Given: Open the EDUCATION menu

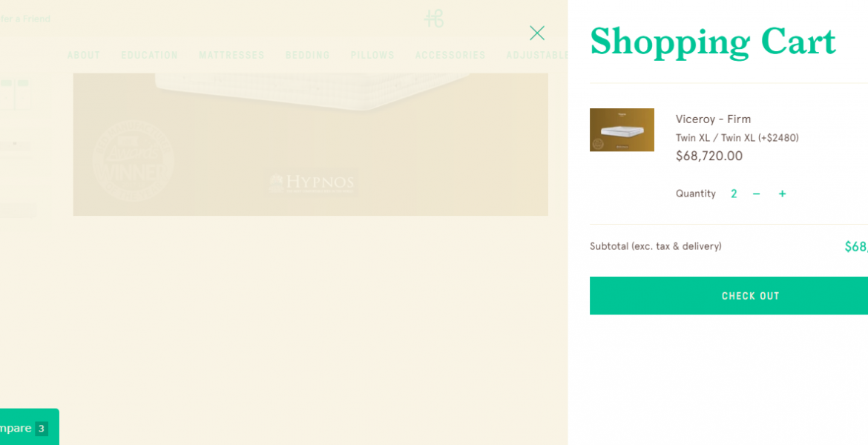Looking at the screenshot, I should click(x=149, y=56).
